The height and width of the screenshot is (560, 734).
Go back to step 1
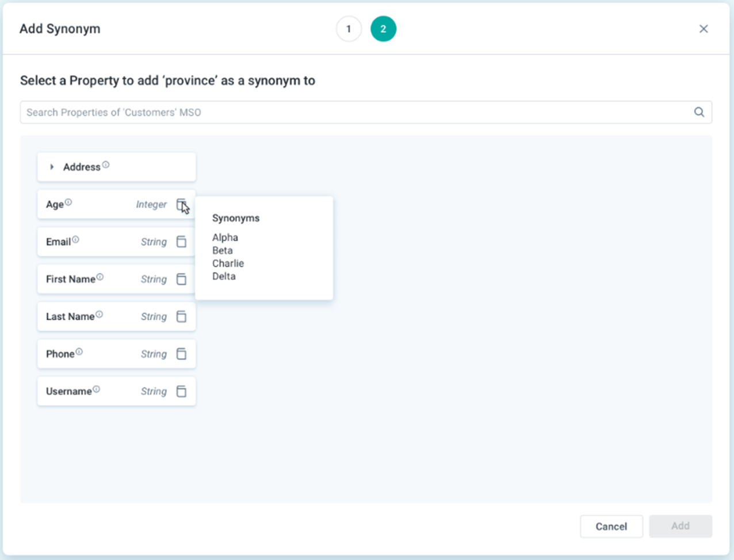point(349,29)
